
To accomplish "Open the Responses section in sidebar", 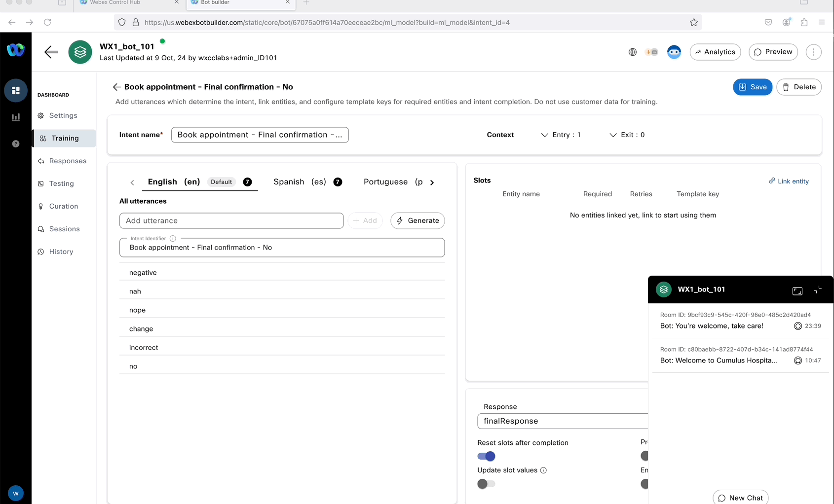I will point(68,161).
